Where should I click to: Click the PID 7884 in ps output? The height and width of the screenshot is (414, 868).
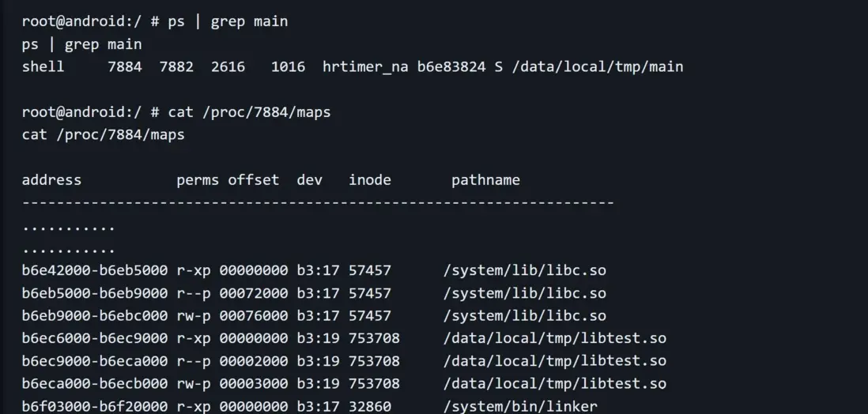click(125, 67)
